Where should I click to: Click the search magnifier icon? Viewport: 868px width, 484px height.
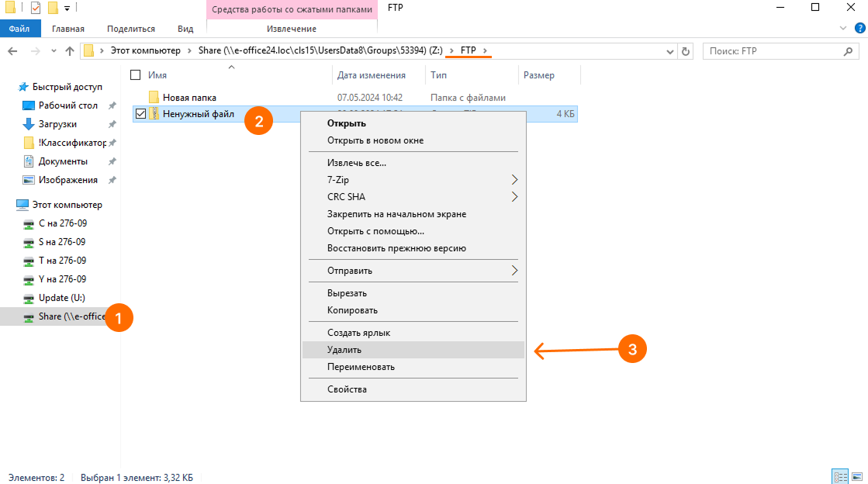[848, 51]
